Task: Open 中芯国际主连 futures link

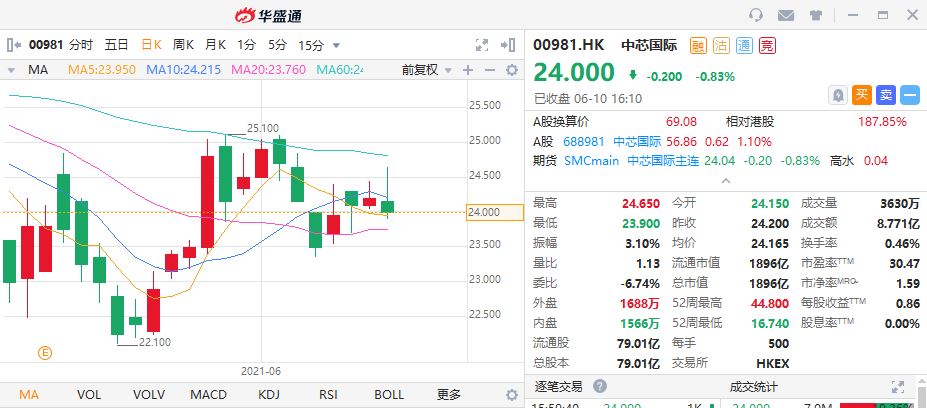Action: pos(663,161)
